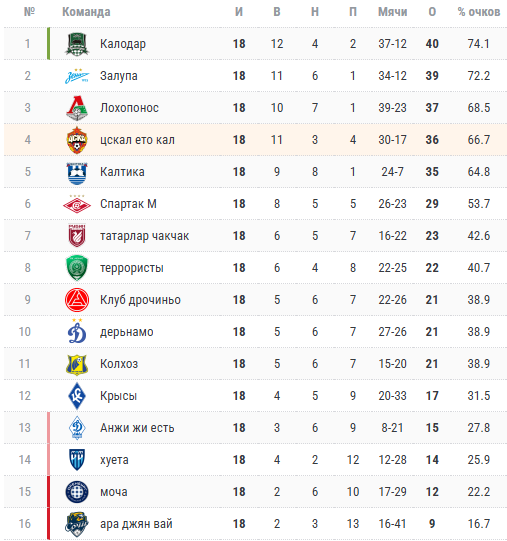Open team link Калодар

123,44
